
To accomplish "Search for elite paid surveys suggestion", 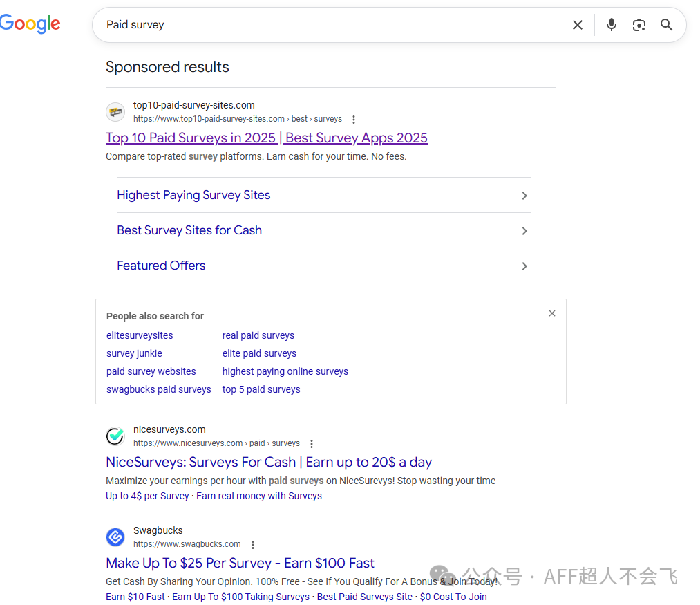I will click(x=259, y=353).
